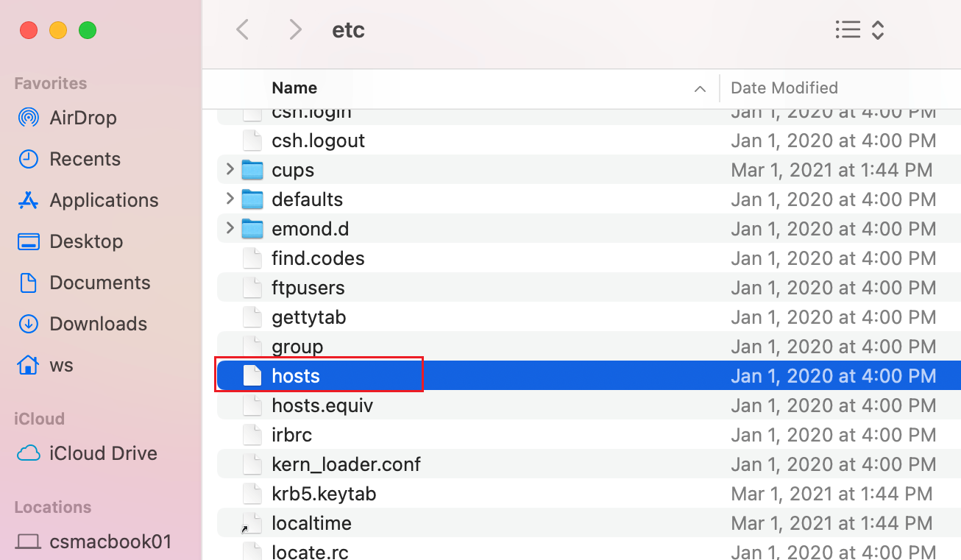Open the list view options dropdown

pos(859,29)
